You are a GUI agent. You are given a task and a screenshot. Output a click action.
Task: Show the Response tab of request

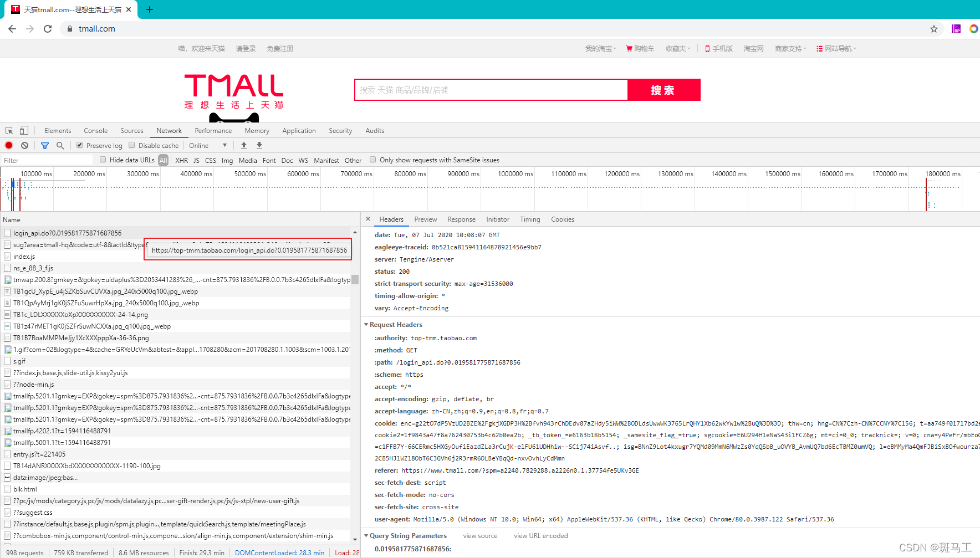coord(462,219)
